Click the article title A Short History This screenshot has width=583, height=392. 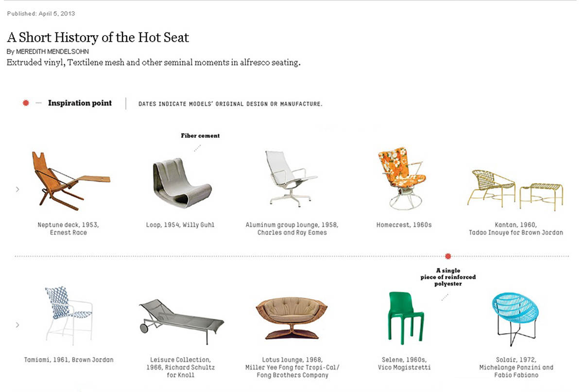(x=98, y=37)
